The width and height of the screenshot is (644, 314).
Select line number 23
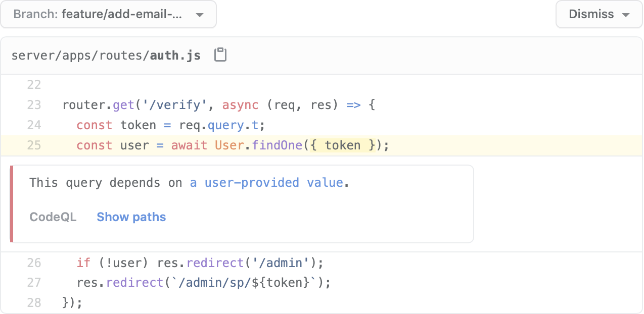(34, 105)
